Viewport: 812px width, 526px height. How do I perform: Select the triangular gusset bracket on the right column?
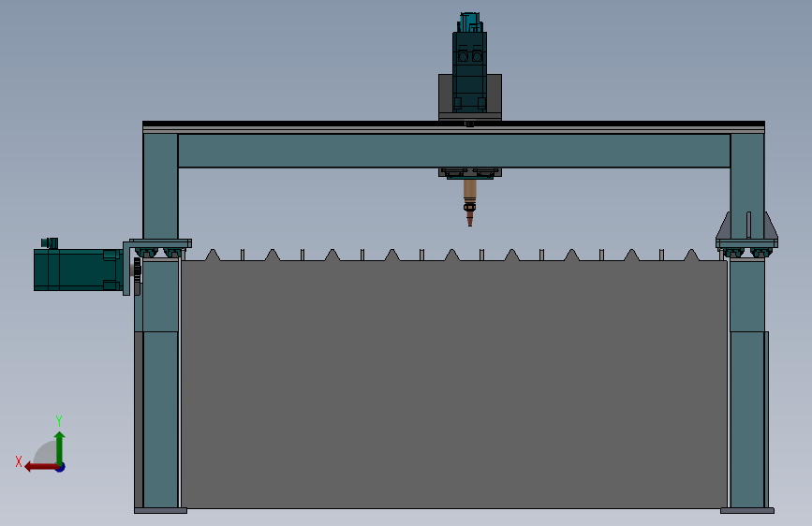pos(771,226)
